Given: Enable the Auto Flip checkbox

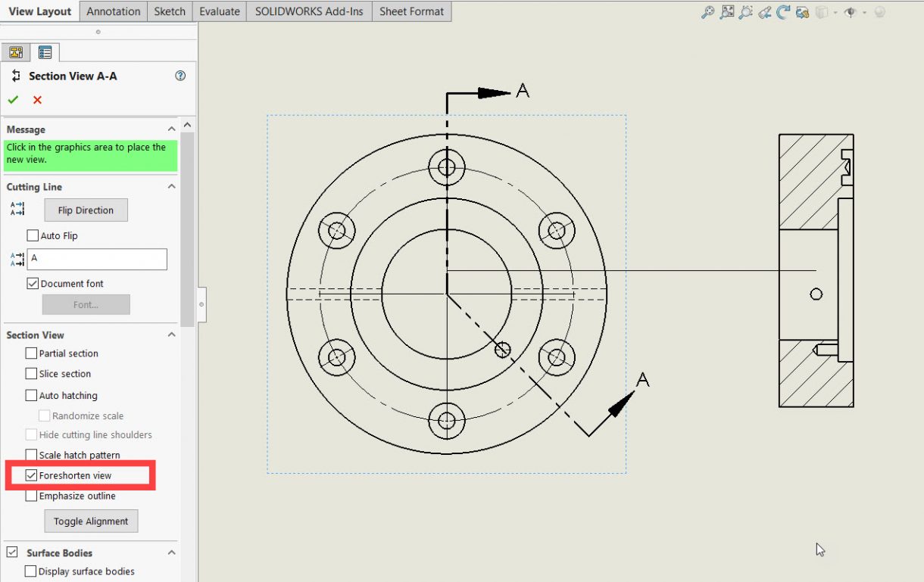Looking at the screenshot, I should click(x=33, y=235).
